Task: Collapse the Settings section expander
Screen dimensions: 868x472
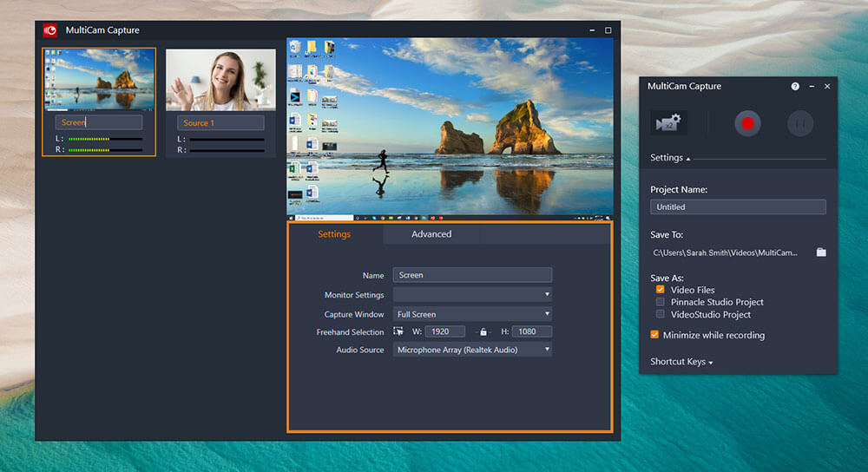Action: point(670,158)
